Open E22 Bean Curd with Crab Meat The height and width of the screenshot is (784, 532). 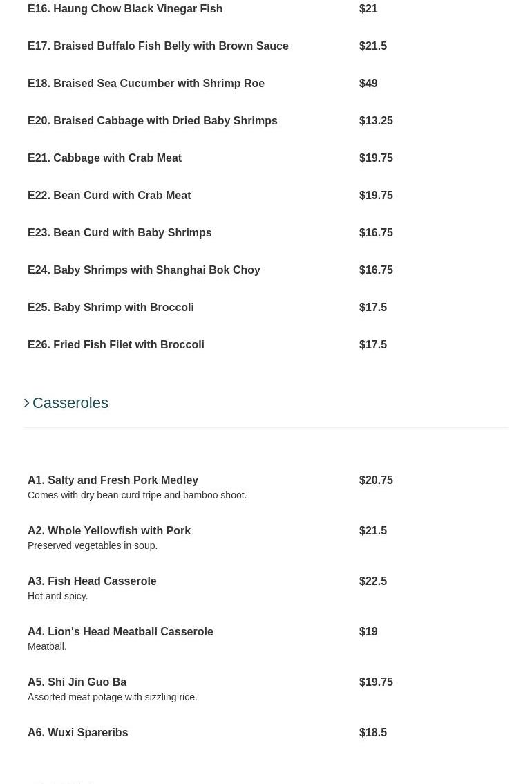tap(109, 196)
